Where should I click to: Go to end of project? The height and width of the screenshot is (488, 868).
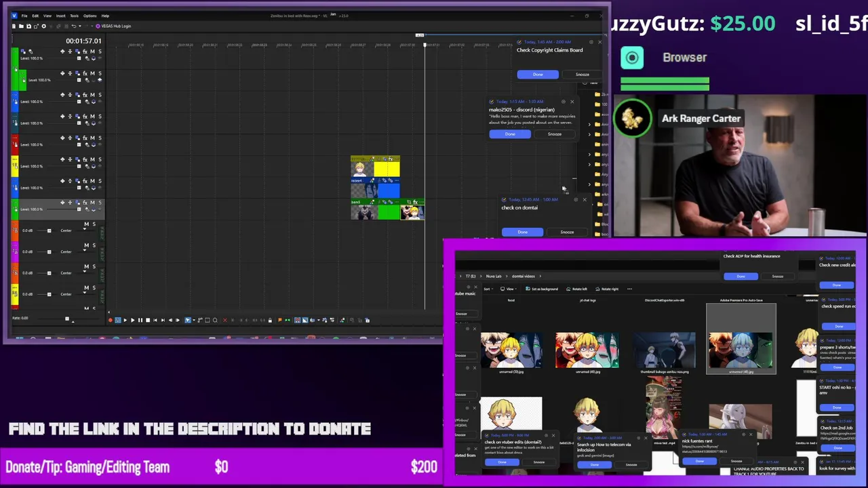click(163, 320)
